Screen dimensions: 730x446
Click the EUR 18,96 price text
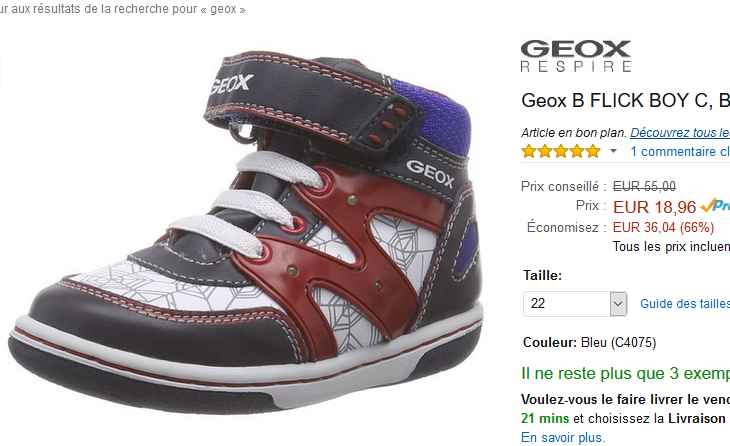pos(654,207)
